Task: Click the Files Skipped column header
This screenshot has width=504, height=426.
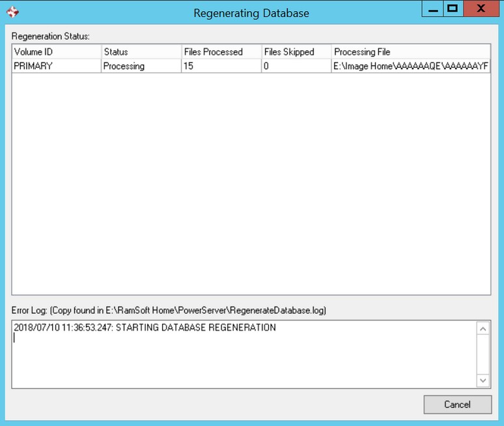Action: (x=296, y=51)
